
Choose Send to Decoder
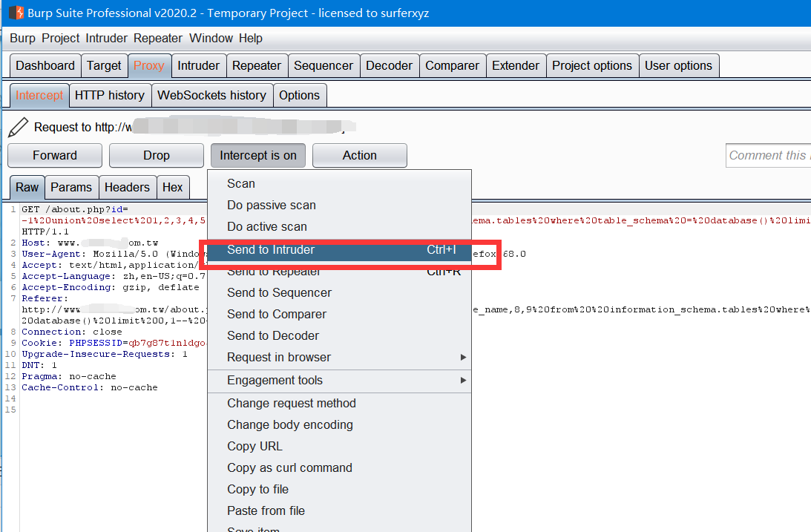point(339,336)
